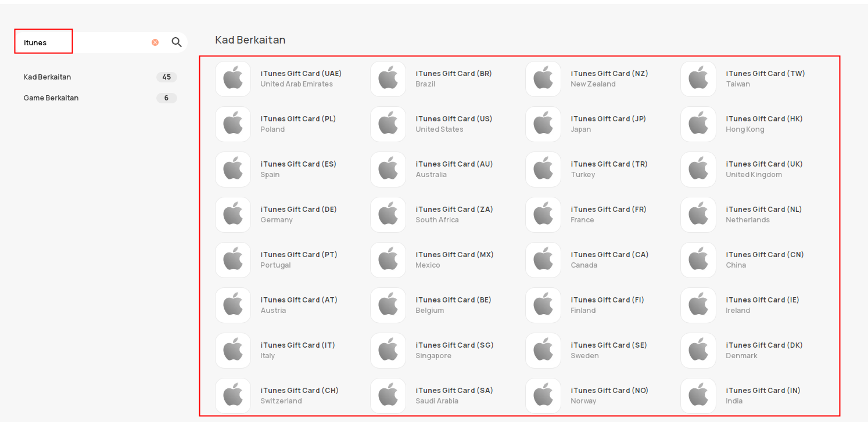Click the Sweden country label
The image size is (868, 422).
(585, 356)
